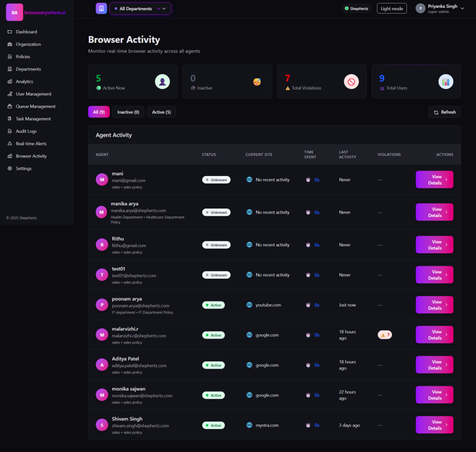Image resolution: width=476 pixels, height=452 pixels.
Task: Click the red Total Violations prohibited icon
Action: point(351,82)
